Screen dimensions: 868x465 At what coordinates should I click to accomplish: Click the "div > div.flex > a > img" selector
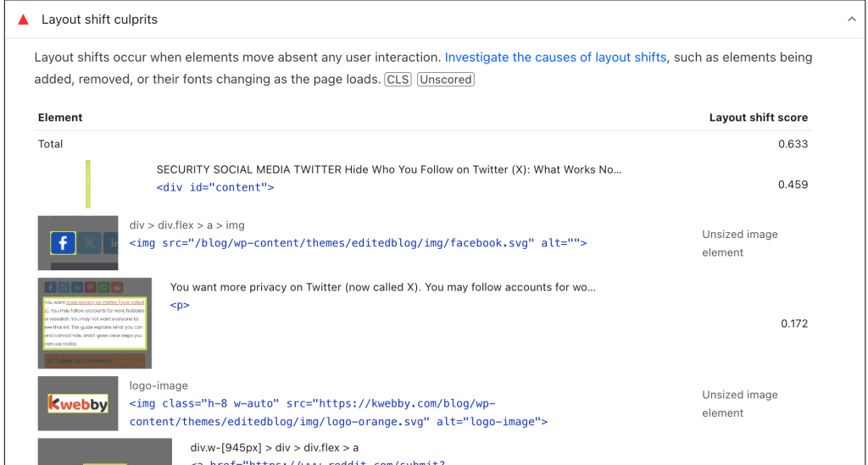coord(186,225)
